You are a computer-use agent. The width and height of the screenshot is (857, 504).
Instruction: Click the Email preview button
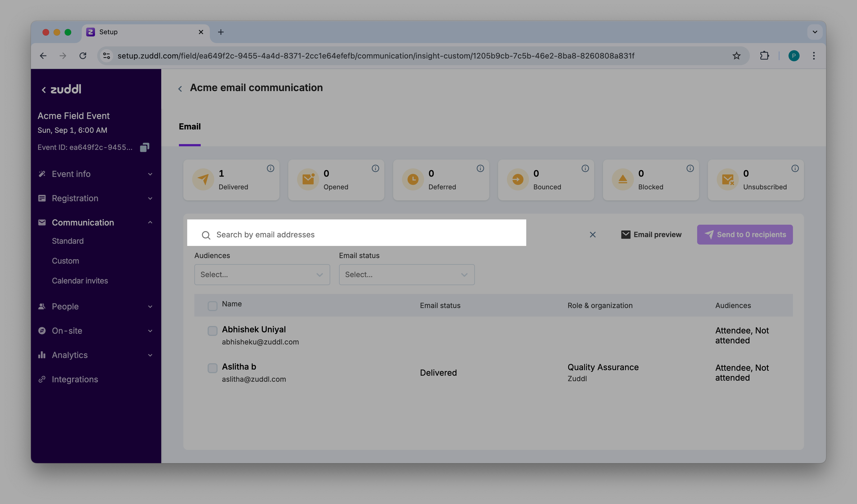[651, 235]
